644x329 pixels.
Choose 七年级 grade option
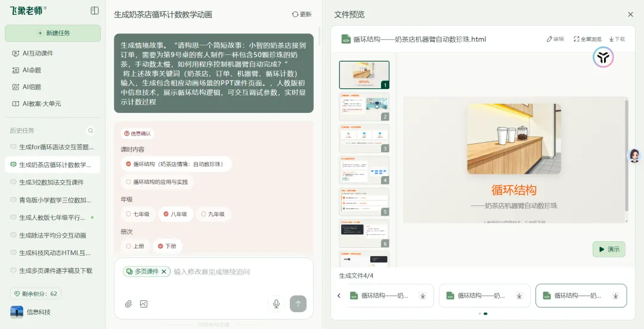pos(138,214)
